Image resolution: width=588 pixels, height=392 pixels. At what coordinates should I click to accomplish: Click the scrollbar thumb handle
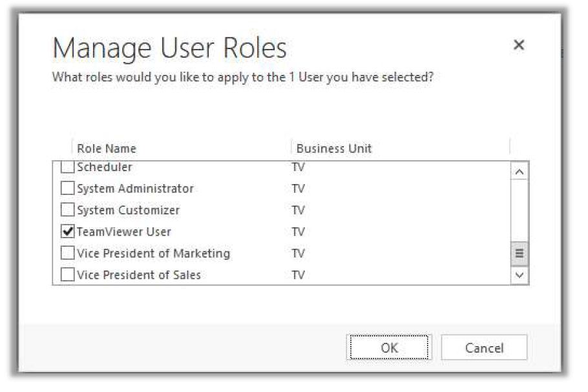[520, 254]
